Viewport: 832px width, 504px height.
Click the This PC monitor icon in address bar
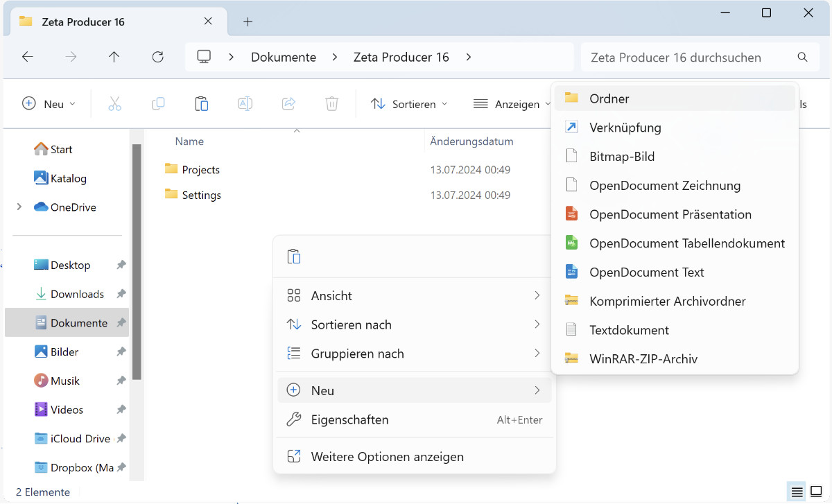pos(204,57)
